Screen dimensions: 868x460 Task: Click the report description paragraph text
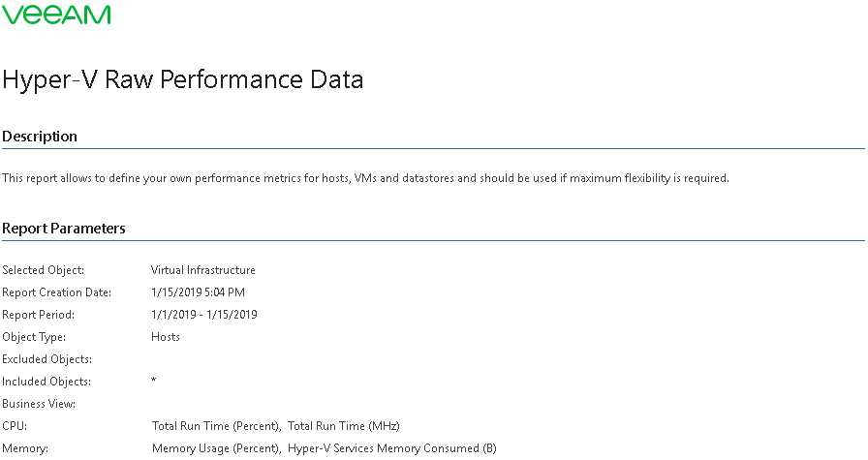point(365,178)
